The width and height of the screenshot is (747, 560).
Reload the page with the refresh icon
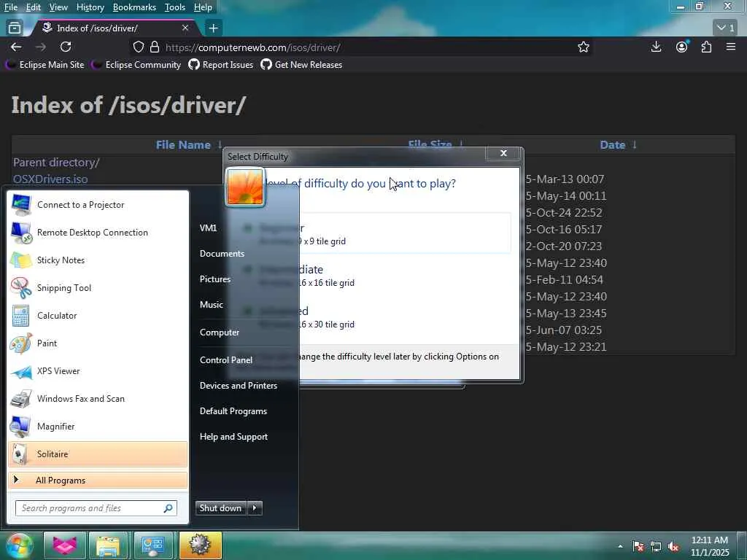[x=66, y=47]
